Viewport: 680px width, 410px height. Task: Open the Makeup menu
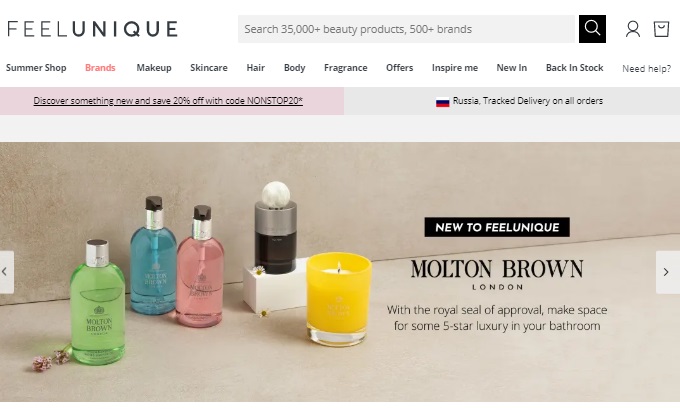click(x=154, y=68)
